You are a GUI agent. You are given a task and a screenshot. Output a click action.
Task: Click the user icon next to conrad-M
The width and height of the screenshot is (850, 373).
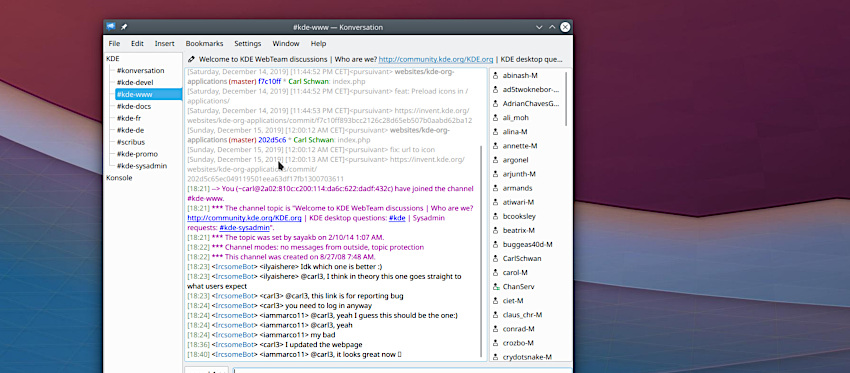point(495,329)
